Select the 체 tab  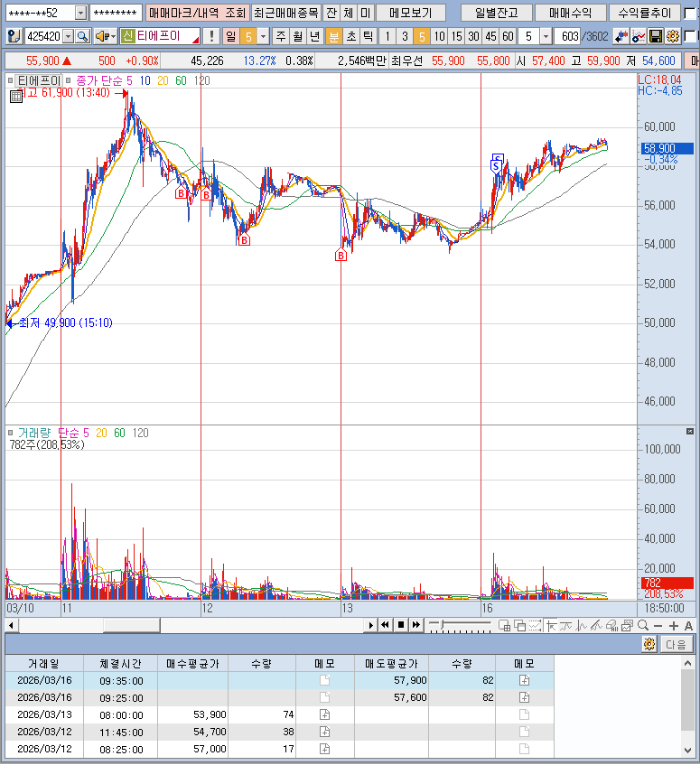point(348,13)
